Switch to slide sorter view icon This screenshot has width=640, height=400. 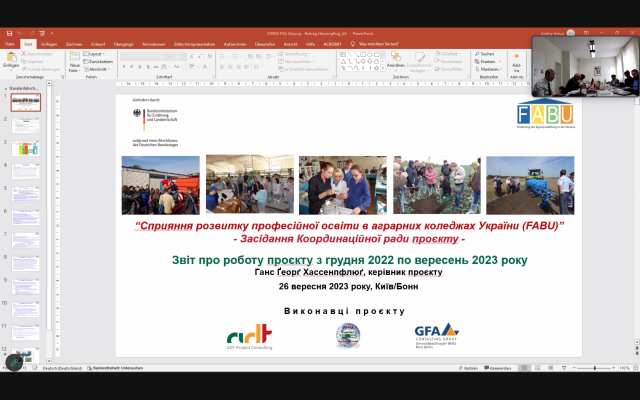538,368
